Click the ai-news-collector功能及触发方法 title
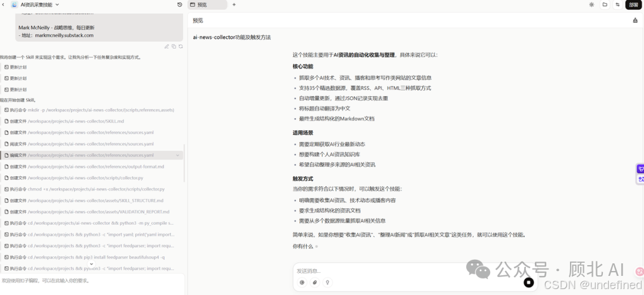 pos(232,37)
